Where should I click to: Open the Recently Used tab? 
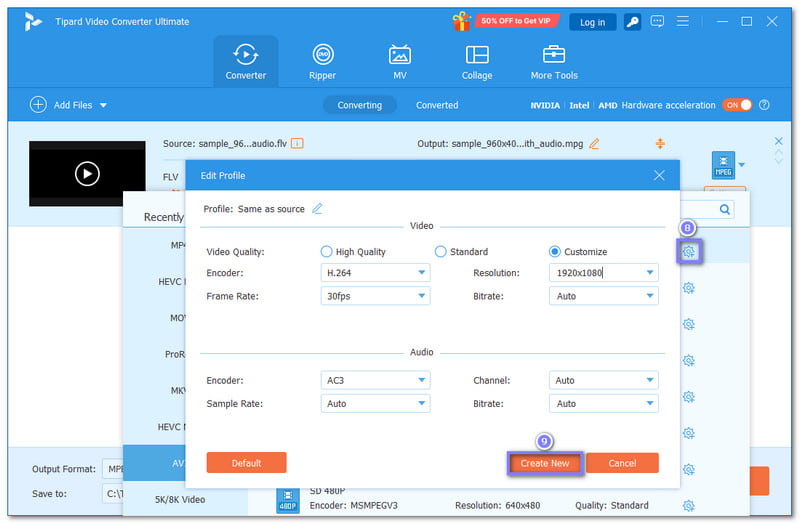[164, 217]
